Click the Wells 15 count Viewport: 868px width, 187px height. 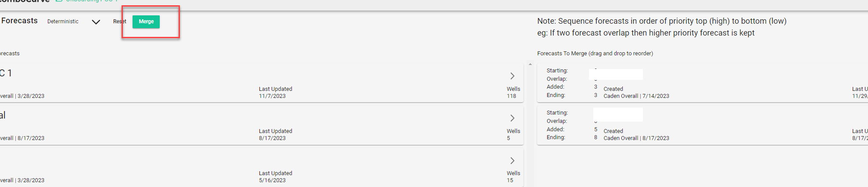(513, 177)
